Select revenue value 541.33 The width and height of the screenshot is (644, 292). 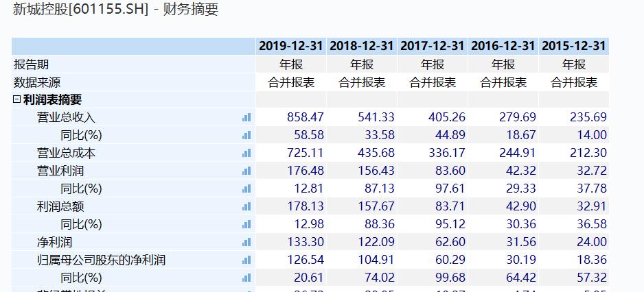376,117
